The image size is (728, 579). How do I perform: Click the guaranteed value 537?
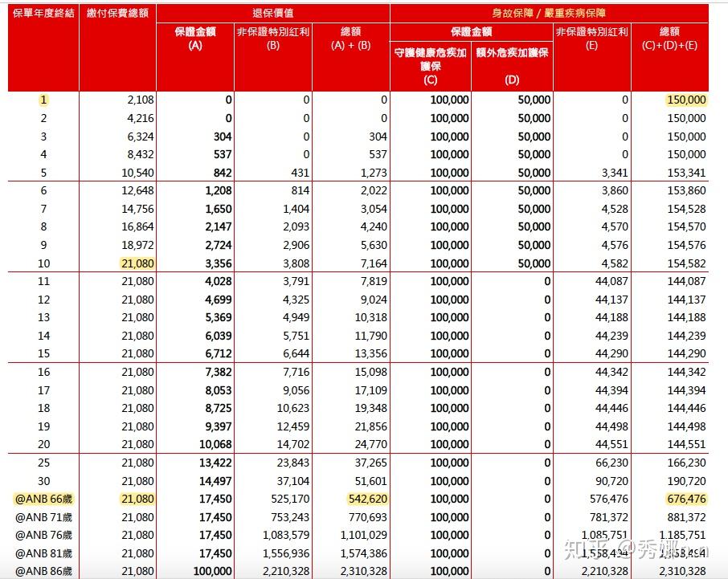[223, 154]
